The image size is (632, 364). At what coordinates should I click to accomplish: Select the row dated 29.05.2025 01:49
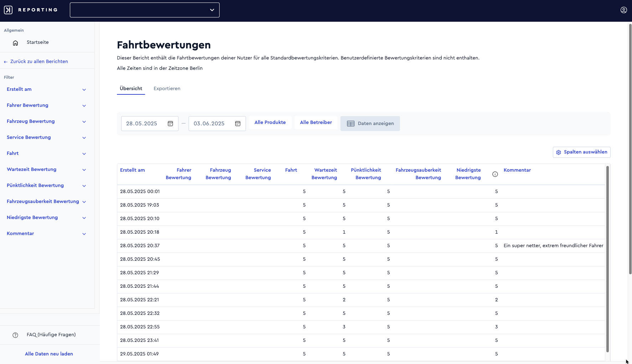click(361, 354)
